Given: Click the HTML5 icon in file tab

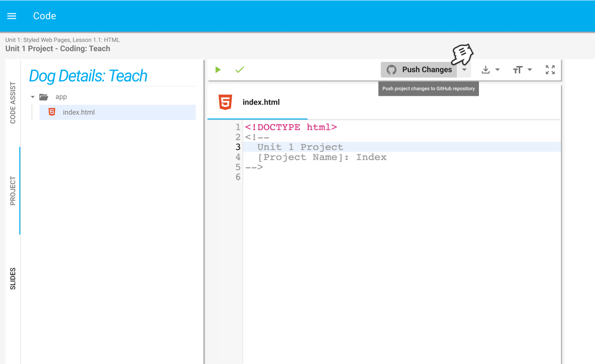Looking at the screenshot, I should (225, 102).
